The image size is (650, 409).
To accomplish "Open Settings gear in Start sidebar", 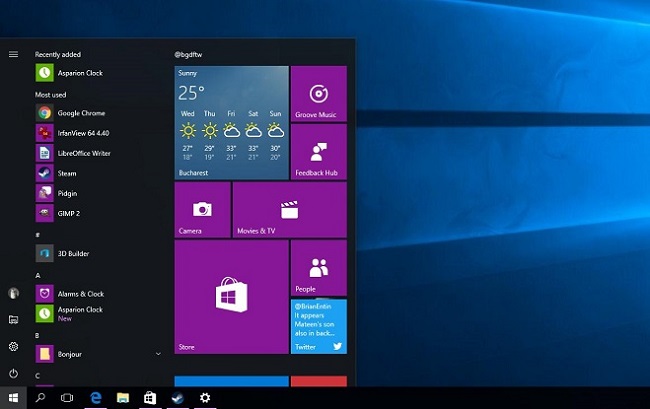I will coord(13,346).
